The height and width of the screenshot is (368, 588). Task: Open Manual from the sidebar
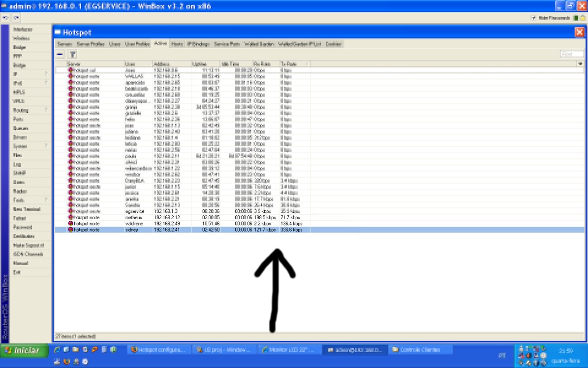[21, 263]
